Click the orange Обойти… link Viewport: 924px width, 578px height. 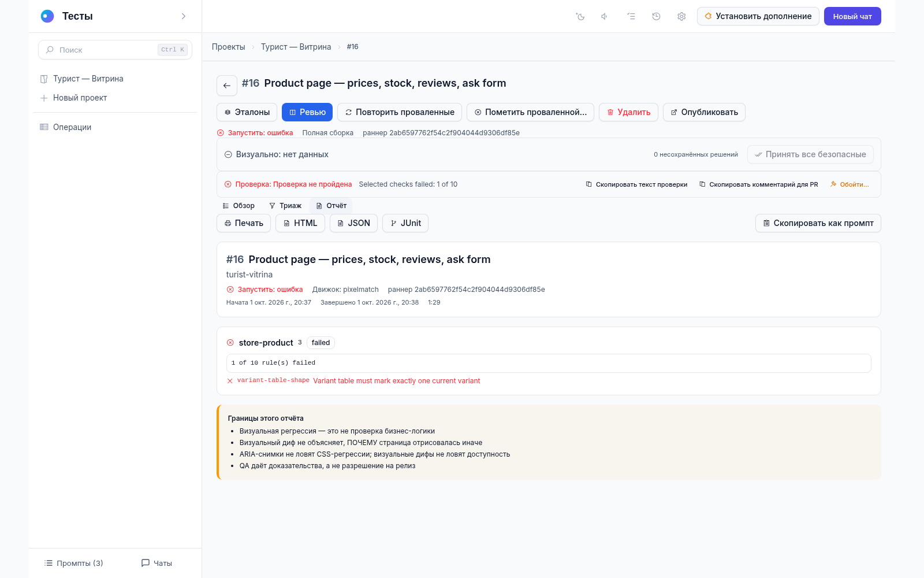coord(850,184)
